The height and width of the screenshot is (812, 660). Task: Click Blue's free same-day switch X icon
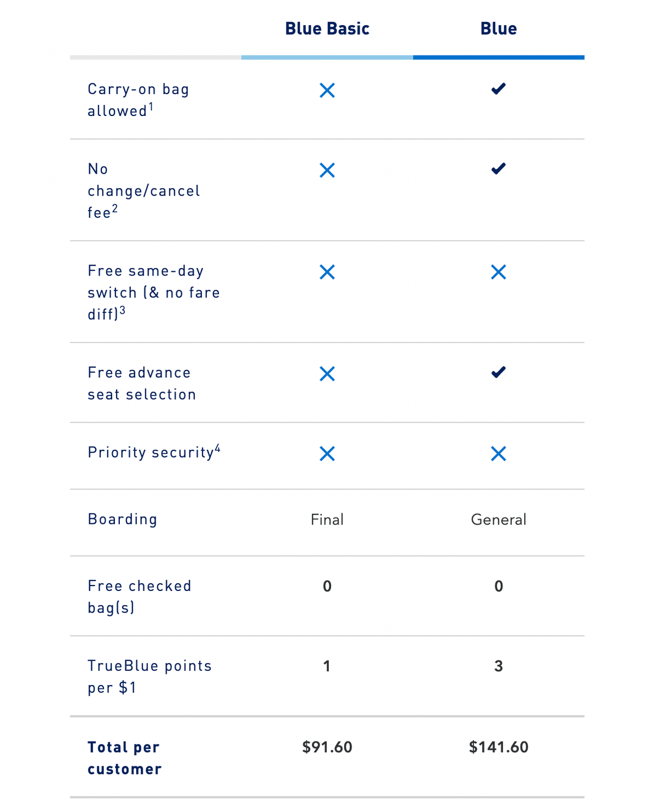coord(498,272)
